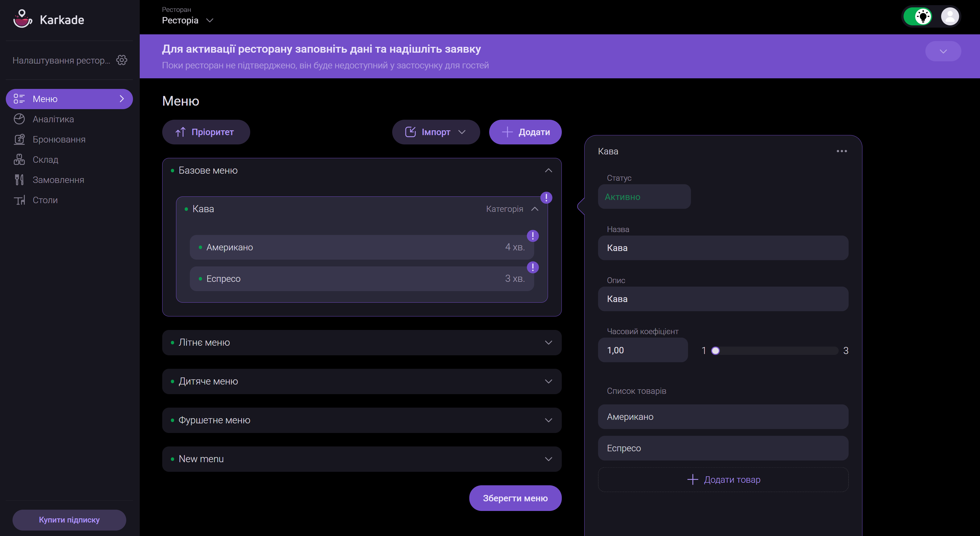Click the Orders cutlery icon
Screen dimensions: 980x536
19,179
